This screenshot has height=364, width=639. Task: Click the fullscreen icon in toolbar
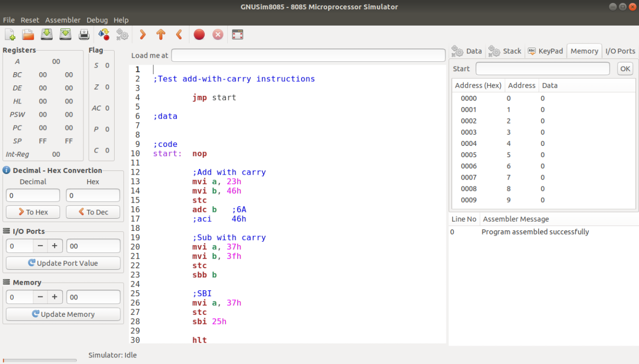click(238, 35)
